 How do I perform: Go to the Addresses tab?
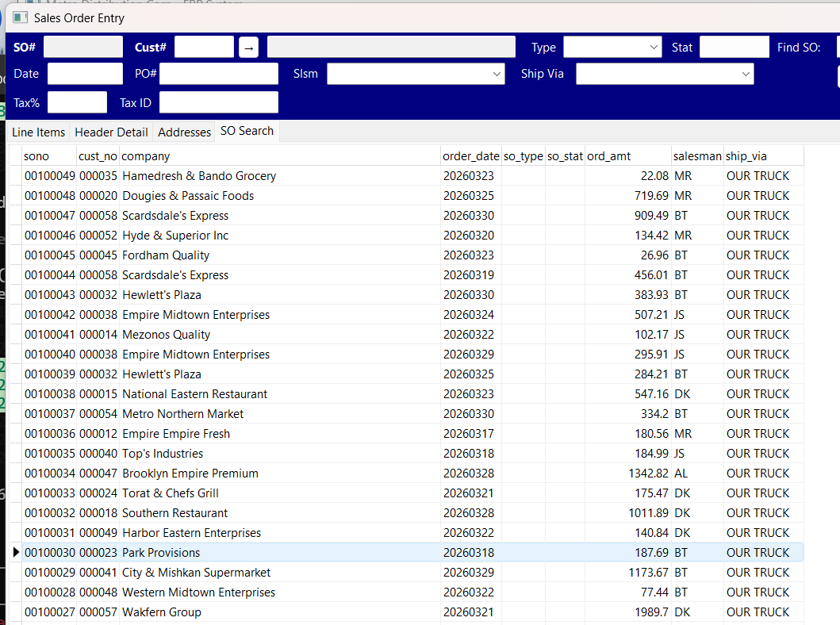[184, 132]
